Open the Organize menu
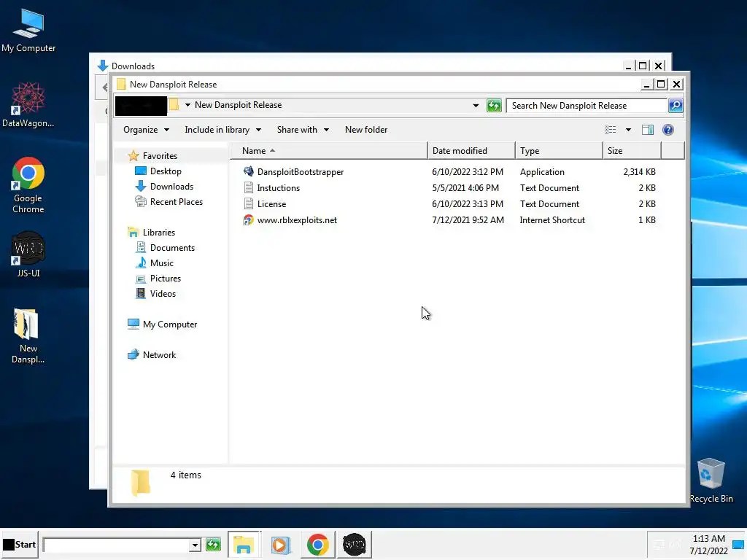The height and width of the screenshot is (560, 747). (146, 130)
